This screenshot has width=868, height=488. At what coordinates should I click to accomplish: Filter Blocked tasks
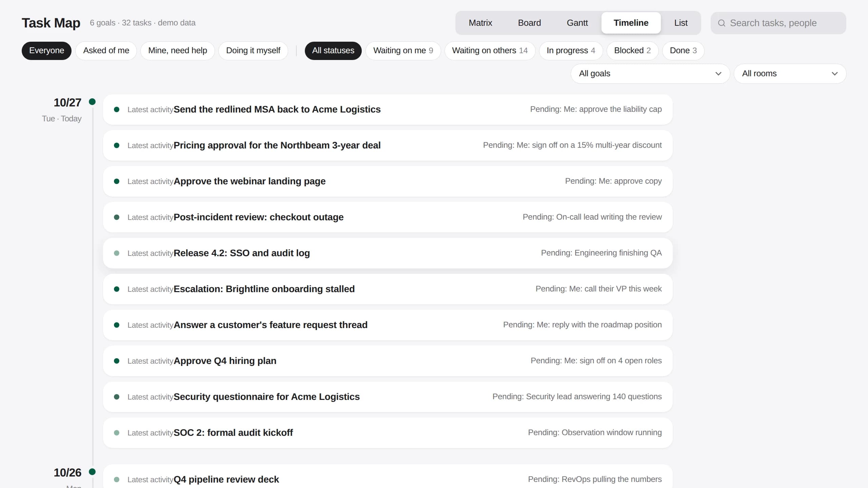pyautogui.click(x=633, y=50)
